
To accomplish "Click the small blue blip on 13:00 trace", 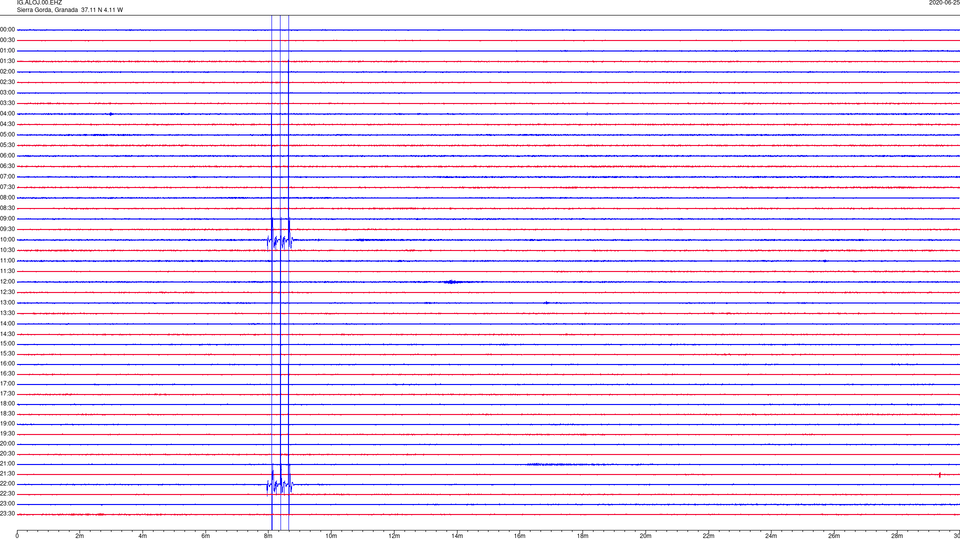I will click(x=547, y=303).
